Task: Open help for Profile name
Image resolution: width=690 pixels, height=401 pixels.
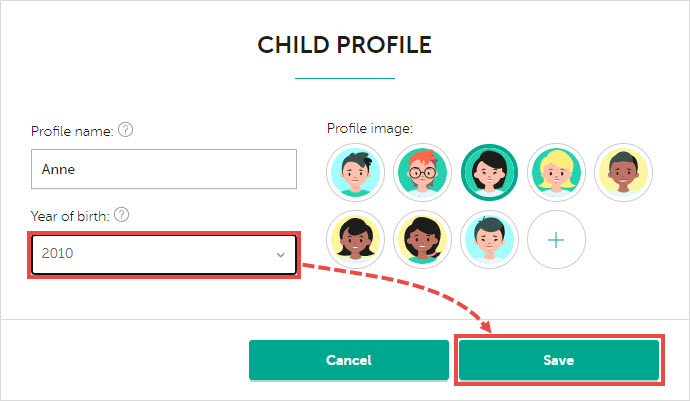Action: click(125, 130)
